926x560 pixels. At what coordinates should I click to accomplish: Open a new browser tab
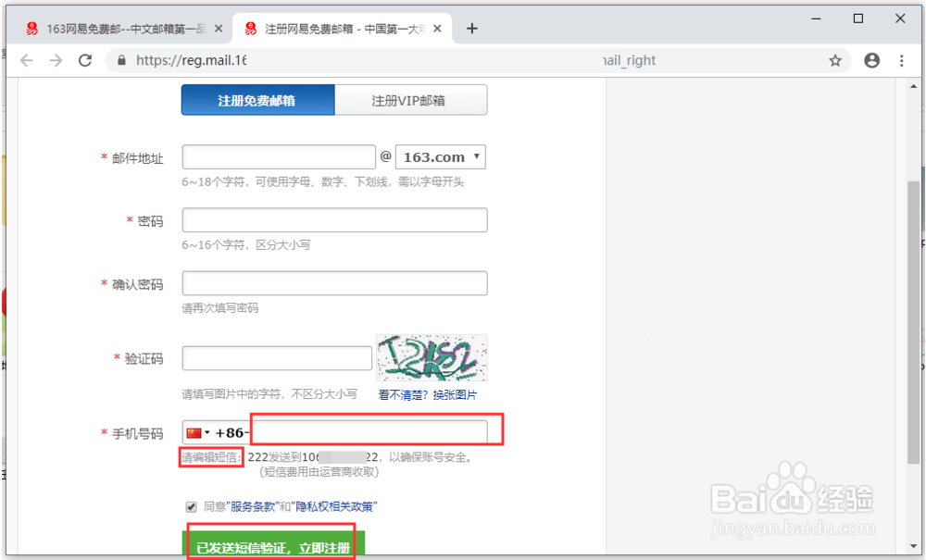(472, 29)
